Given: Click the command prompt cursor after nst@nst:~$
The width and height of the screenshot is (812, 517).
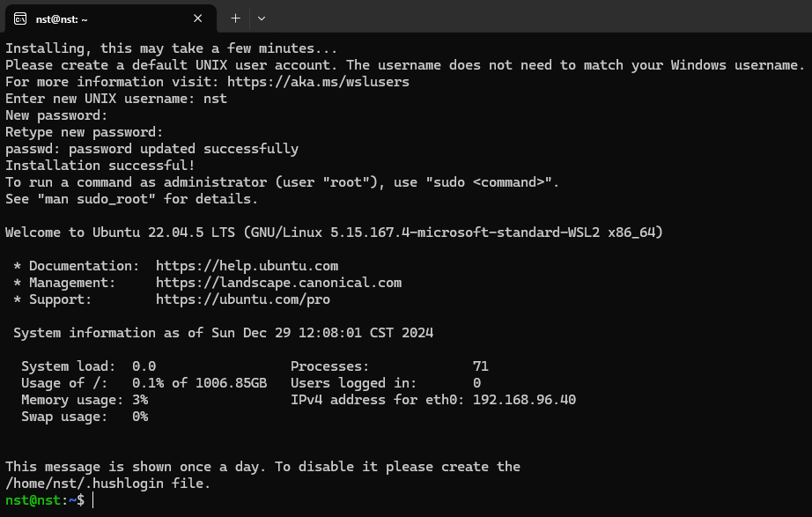Looking at the screenshot, I should click(93, 500).
